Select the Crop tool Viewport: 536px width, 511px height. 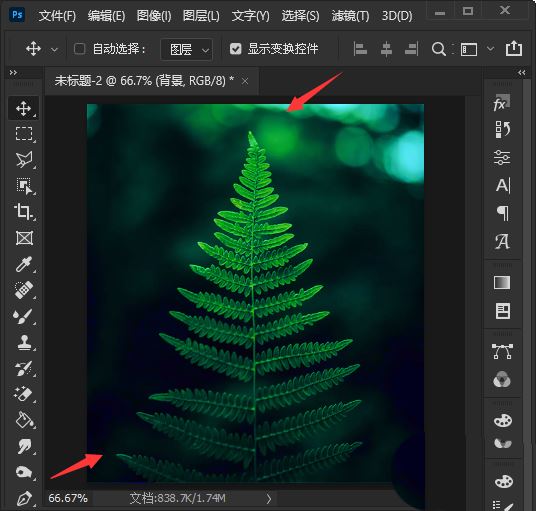[x=23, y=211]
